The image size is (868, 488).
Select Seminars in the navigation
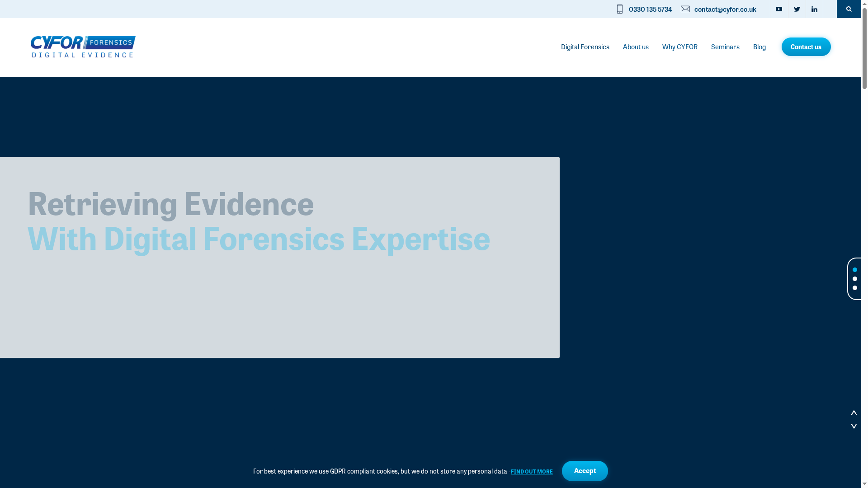coord(725,47)
